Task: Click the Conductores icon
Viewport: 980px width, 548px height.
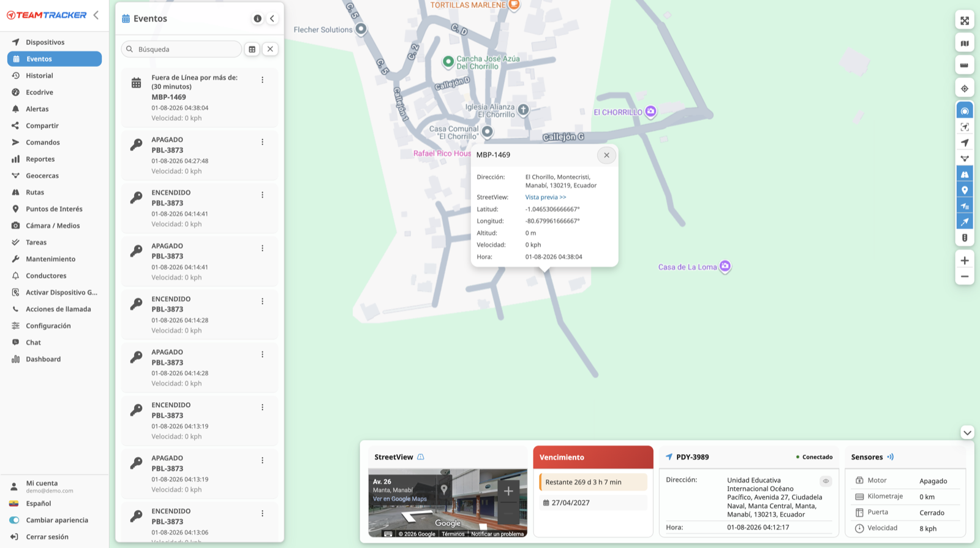Action: (x=15, y=276)
